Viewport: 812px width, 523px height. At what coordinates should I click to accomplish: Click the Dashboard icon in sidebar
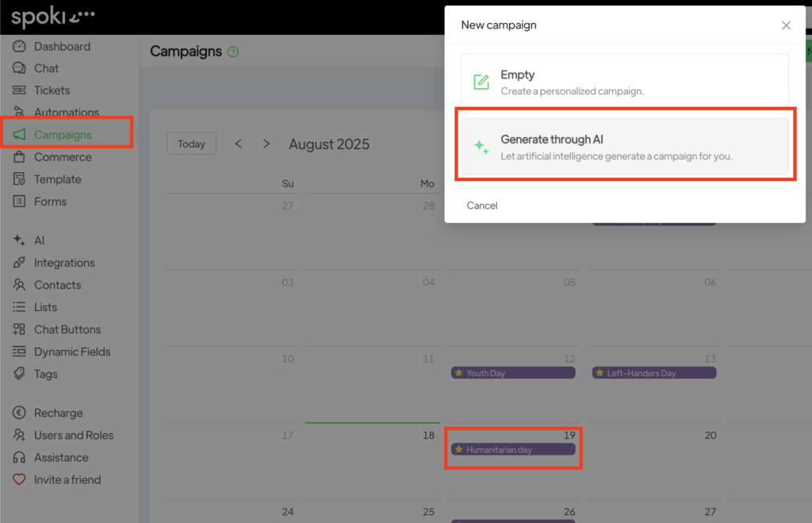pos(19,47)
